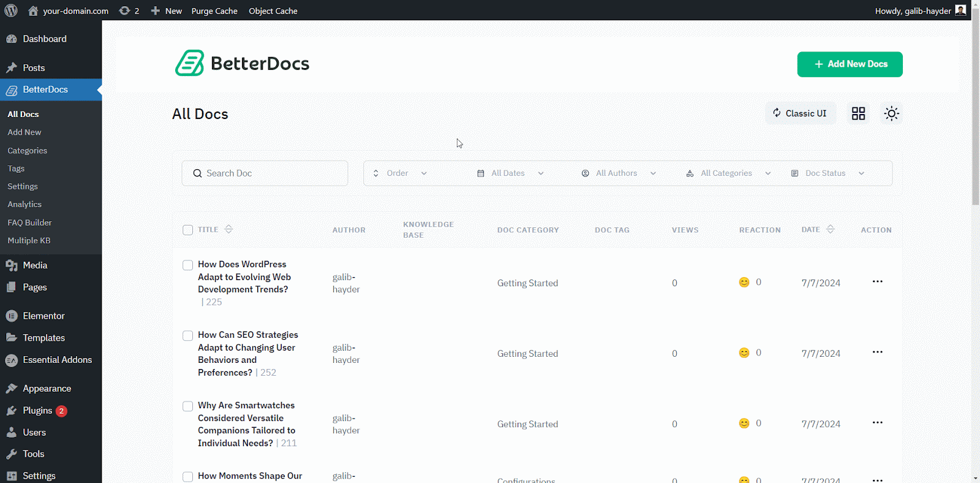Click reaction emoji in SEO Strategies row
Image resolution: width=980 pixels, height=483 pixels.
pyautogui.click(x=744, y=352)
